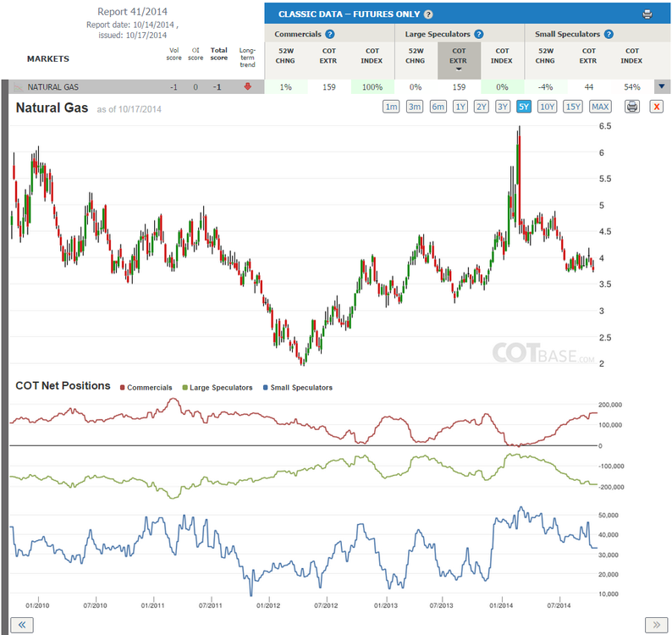Set the chart range to 3Y
This screenshot has width=672, height=635.
click(x=503, y=107)
